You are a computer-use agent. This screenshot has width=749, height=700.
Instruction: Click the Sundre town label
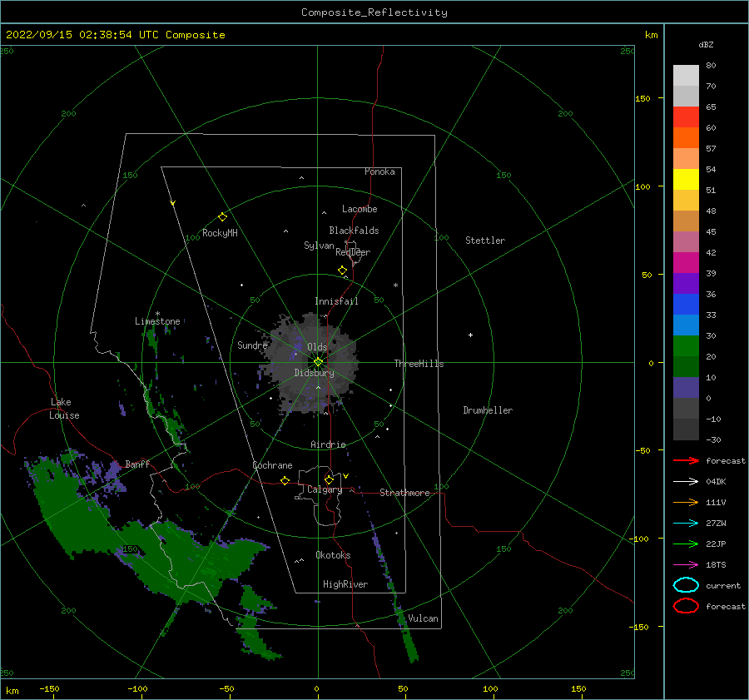click(252, 345)
